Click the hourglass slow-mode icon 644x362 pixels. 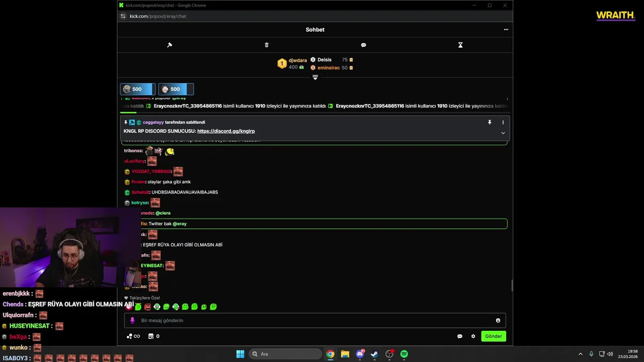click(460, 45)
